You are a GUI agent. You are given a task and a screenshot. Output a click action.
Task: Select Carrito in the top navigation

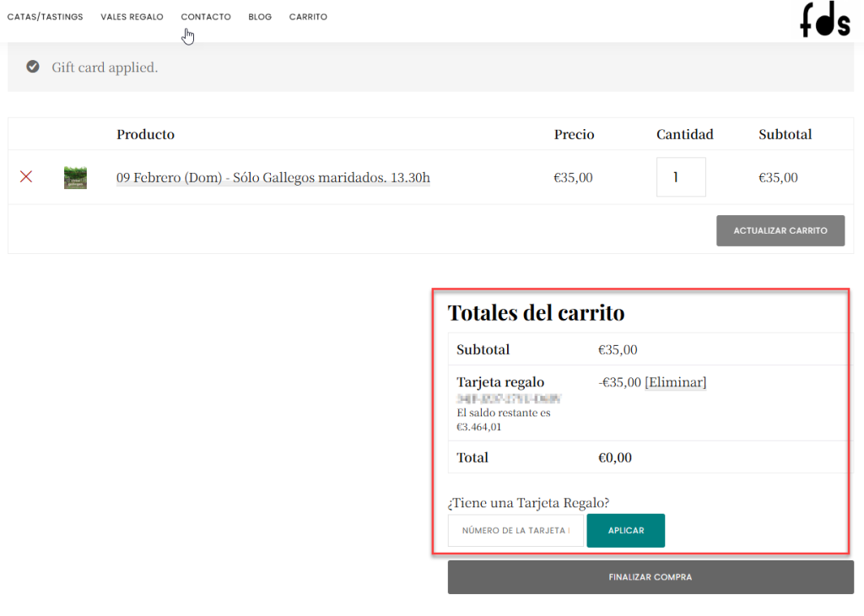(308, 17)
